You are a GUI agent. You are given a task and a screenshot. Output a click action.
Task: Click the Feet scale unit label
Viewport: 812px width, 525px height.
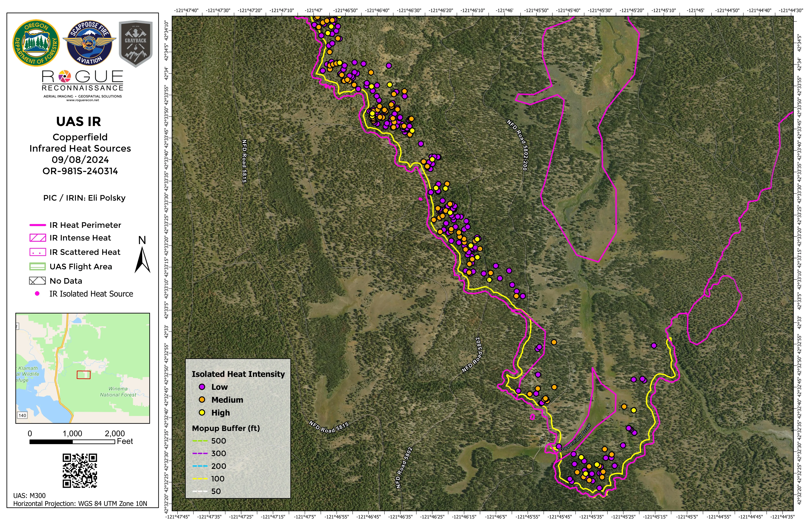click(125, 441)
